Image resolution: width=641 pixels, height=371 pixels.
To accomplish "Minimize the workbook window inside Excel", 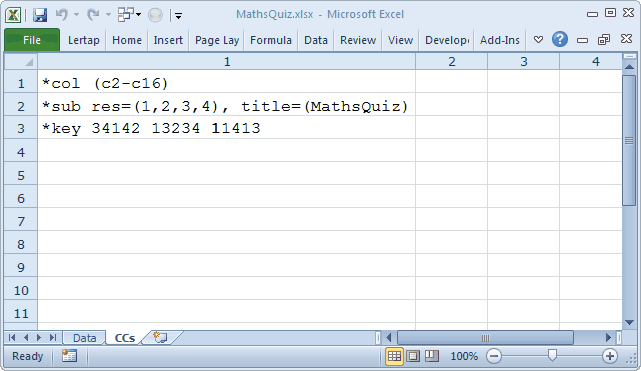I will 582,40.
